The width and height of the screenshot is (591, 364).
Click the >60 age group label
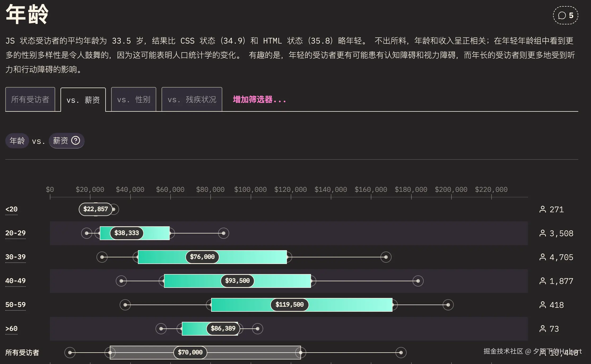point(11,328)
